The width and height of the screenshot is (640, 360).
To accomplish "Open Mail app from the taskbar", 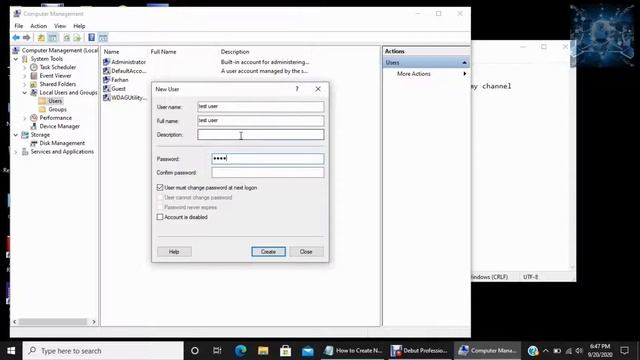I will (308, 351).
